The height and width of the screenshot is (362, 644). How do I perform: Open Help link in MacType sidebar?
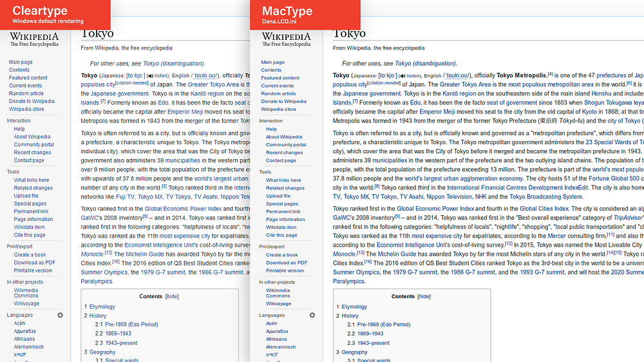pyautogui.click(x=271, y=129)
